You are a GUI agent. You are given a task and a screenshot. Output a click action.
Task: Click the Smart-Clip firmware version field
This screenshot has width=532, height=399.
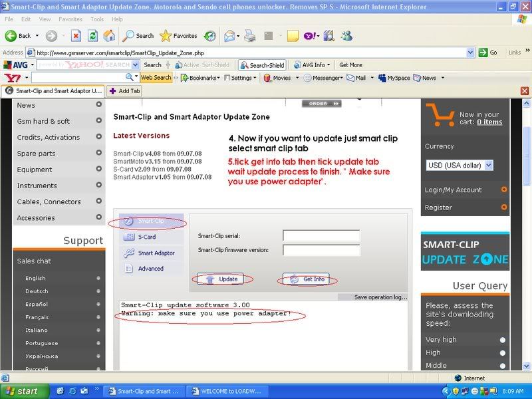(x=321, y=250)
